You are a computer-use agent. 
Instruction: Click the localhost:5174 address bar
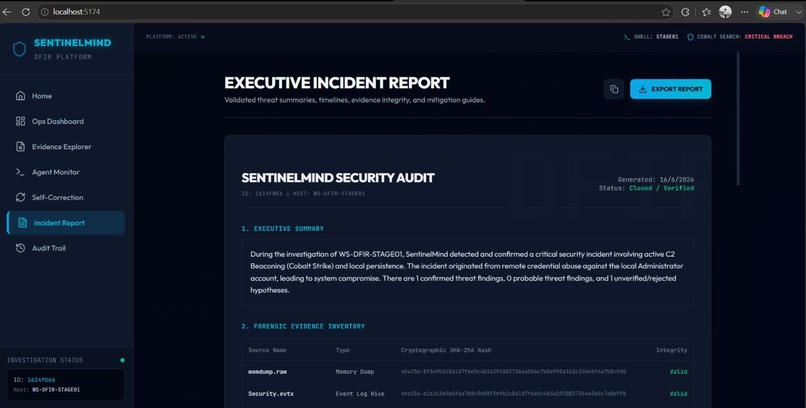click(355, 12)
